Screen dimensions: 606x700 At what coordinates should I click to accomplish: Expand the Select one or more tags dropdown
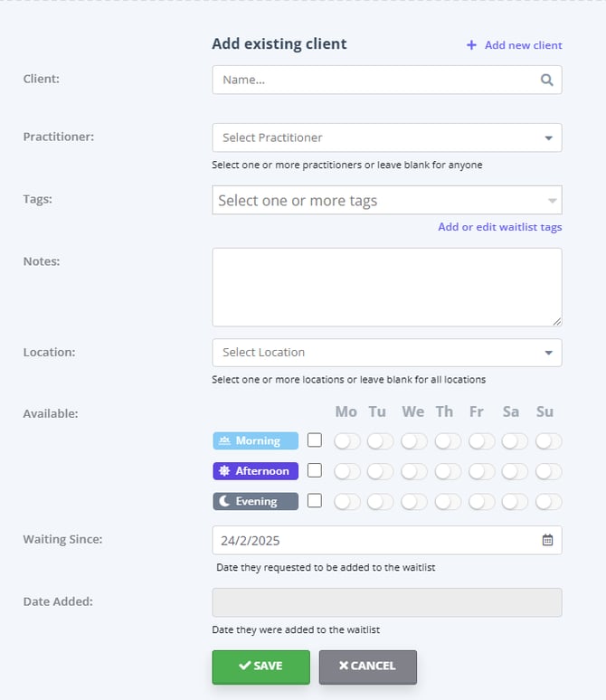coord(386,200)
